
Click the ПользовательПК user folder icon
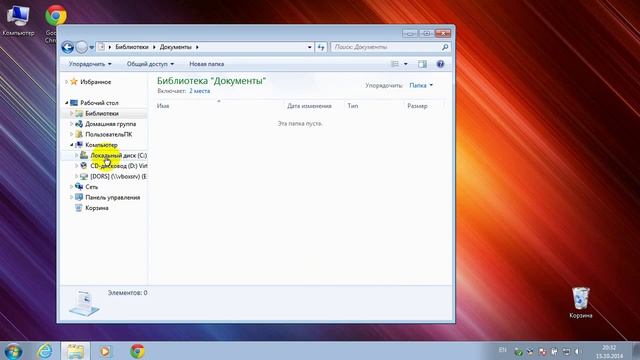pyautogui.click(x=79, y=134)
